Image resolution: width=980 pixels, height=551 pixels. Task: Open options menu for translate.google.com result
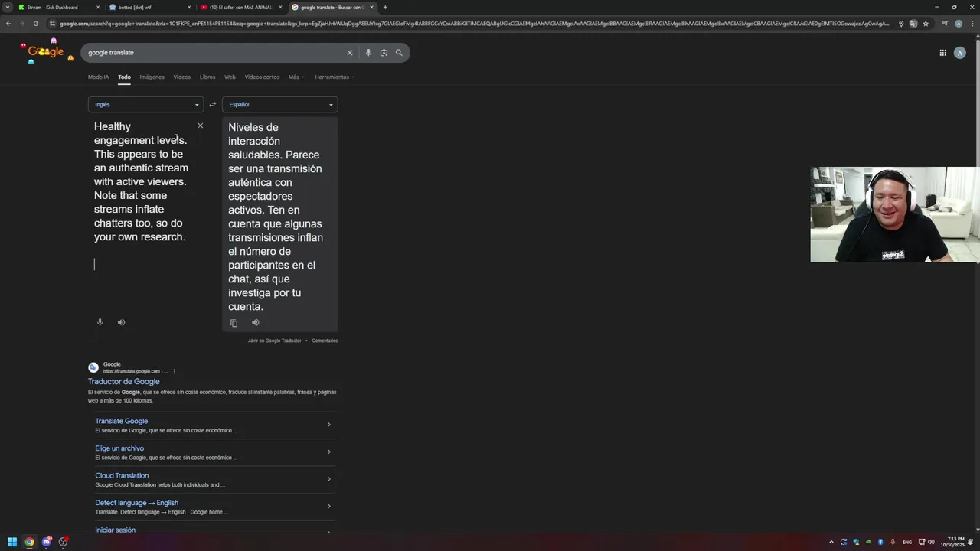coord(174,371)
